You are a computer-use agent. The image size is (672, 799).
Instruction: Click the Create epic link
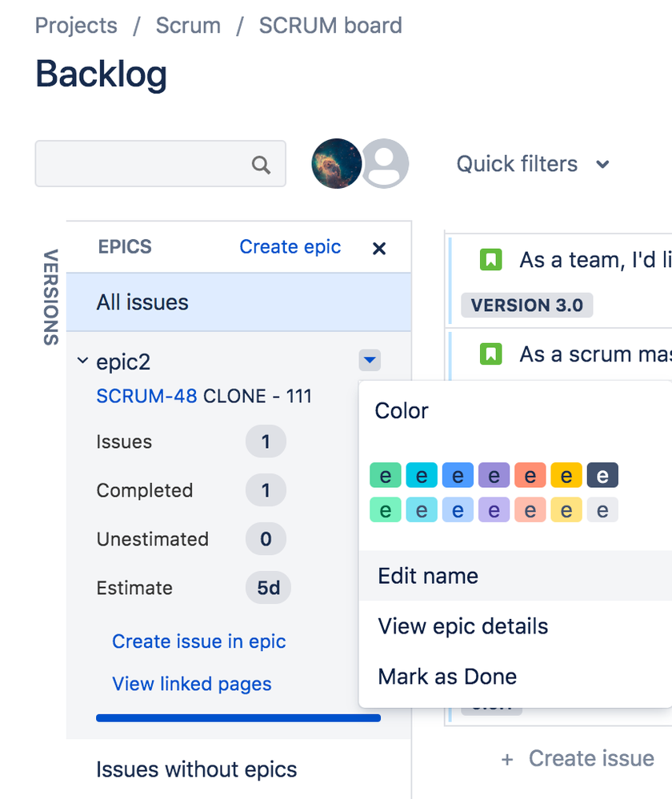click(290, 246)
